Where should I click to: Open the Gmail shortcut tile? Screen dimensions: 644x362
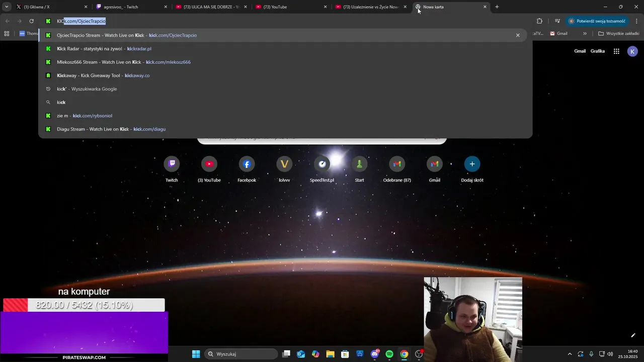435,164
